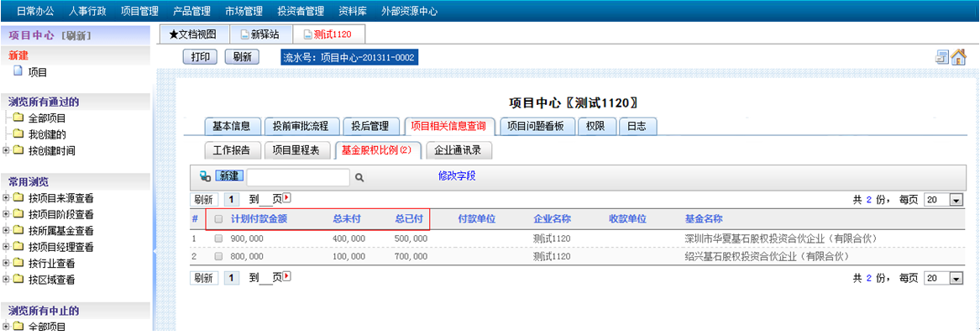Switch to the 权限 tab

coord(595,126)
